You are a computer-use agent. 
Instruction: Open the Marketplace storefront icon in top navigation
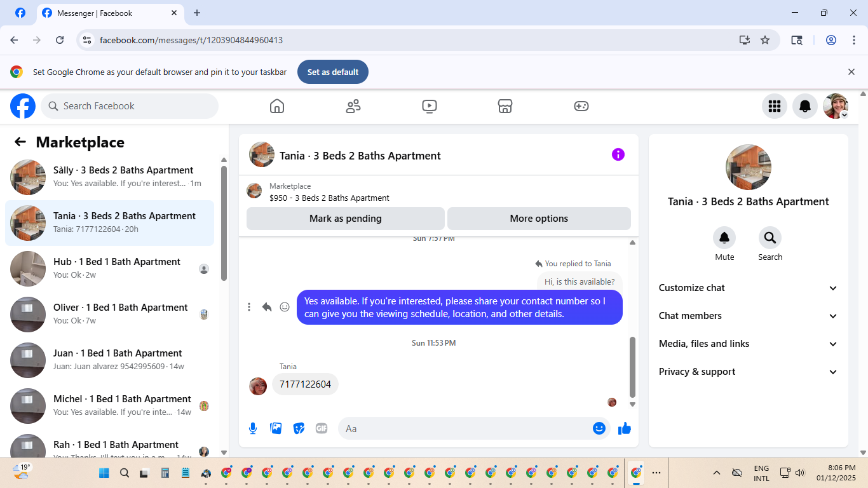point(505,106)
